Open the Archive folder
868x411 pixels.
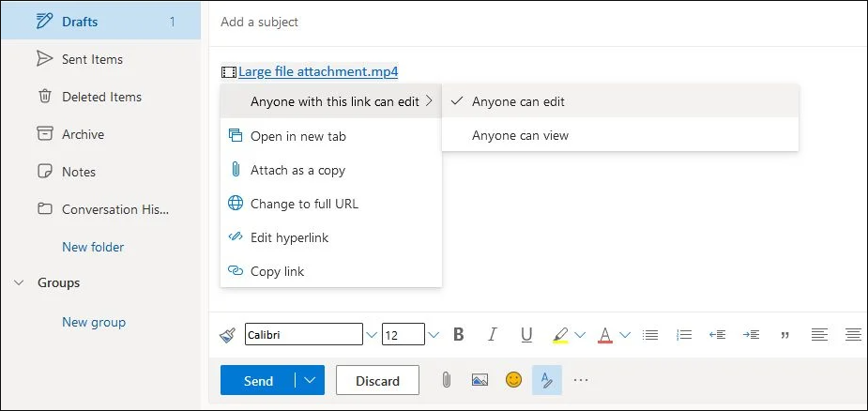(100, 134)
